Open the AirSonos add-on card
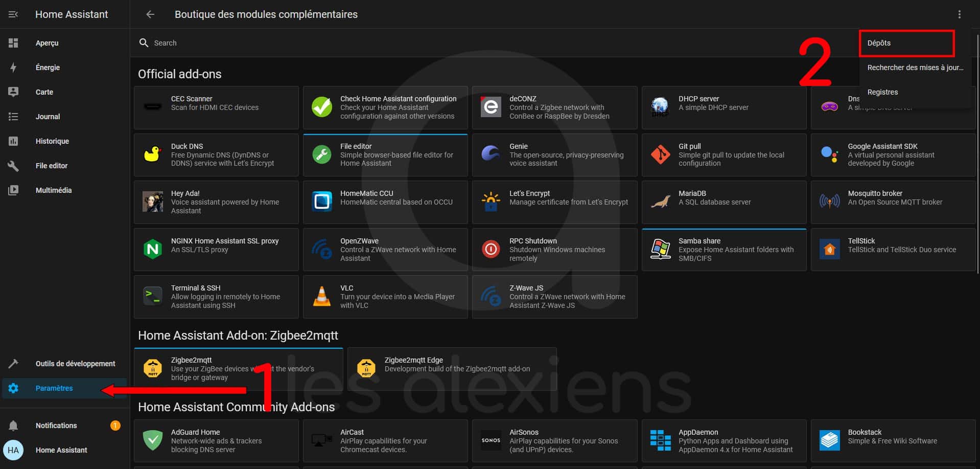Screen dimensions: 980x469 click(x=554, y=441)
